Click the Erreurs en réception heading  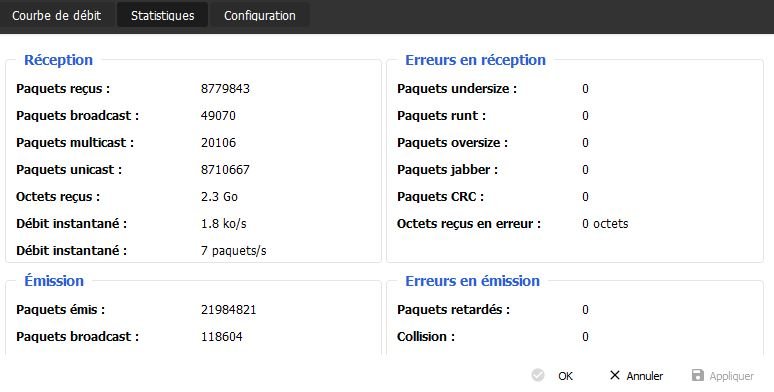coord(475,60)
